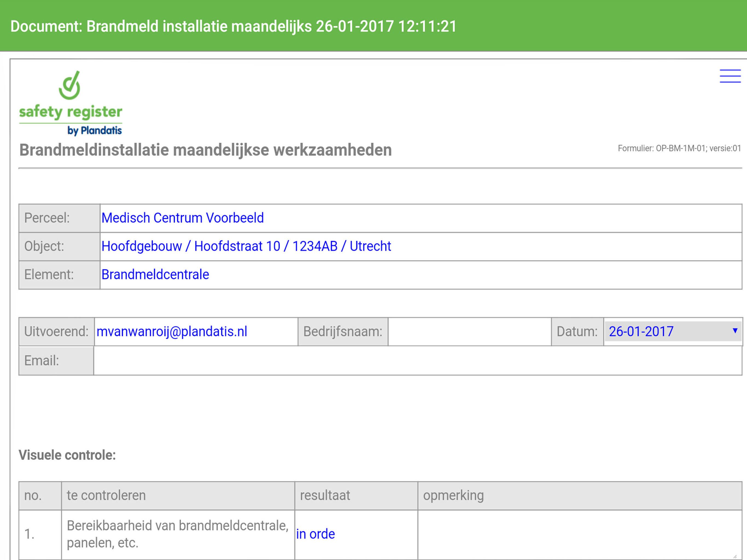Click the 'Datum:' label cell
This screenshot has height=560, width=747.
[577, 332]
